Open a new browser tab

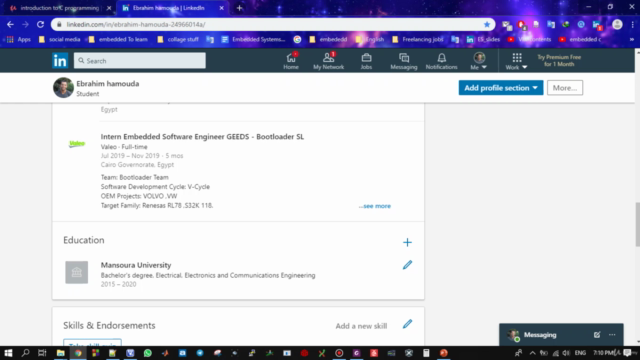tap(240, 8)
